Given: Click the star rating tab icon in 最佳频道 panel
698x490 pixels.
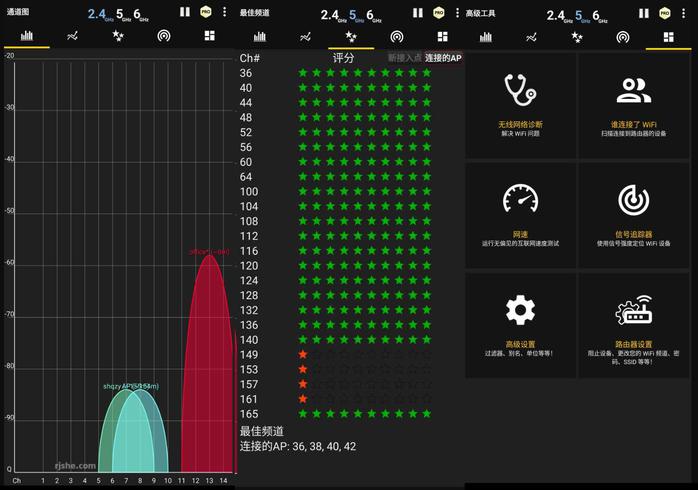Looking at the screenshot, I should [x=351, y=36].
